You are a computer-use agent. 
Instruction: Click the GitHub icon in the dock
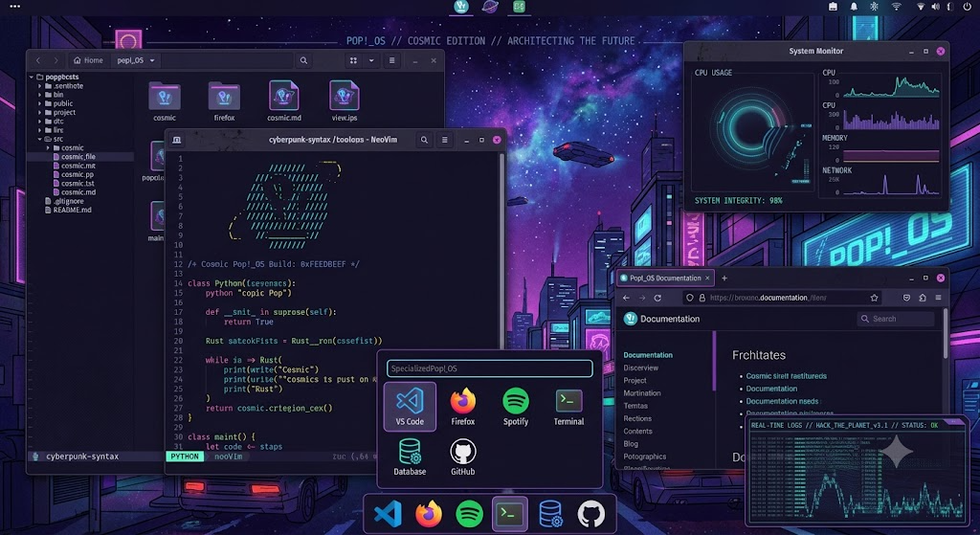click(x=590, y=514)
